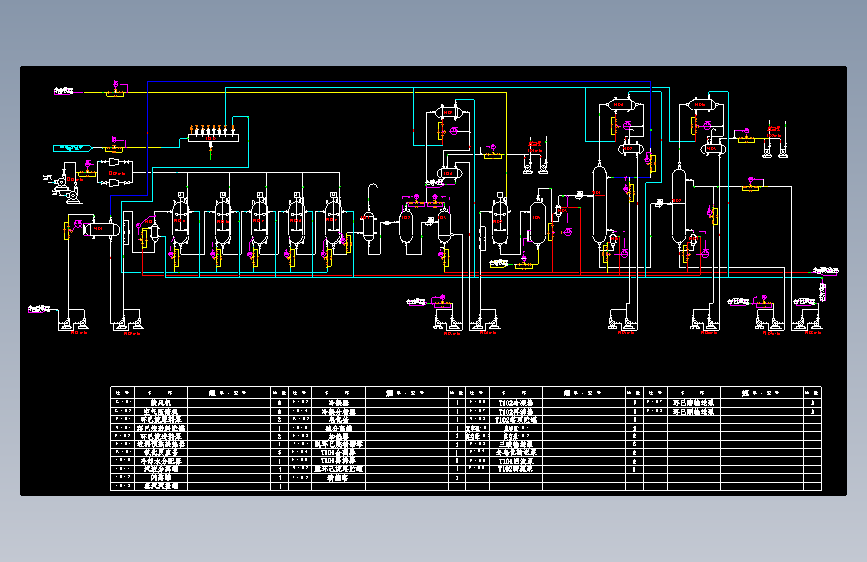Pick the leftmost of the five stirred reactors
This screenshot has width=867, height=562.
tap(180, 220)
